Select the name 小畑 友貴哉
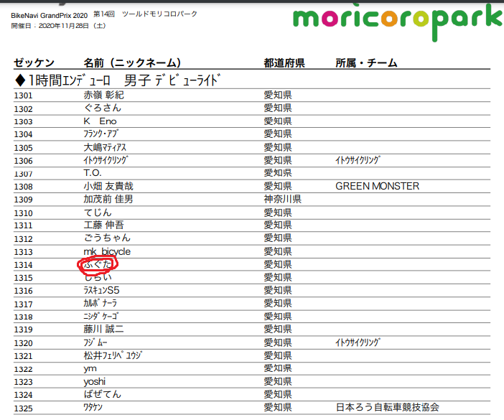Viewport: 504px width, 420px height. [108, 186]
